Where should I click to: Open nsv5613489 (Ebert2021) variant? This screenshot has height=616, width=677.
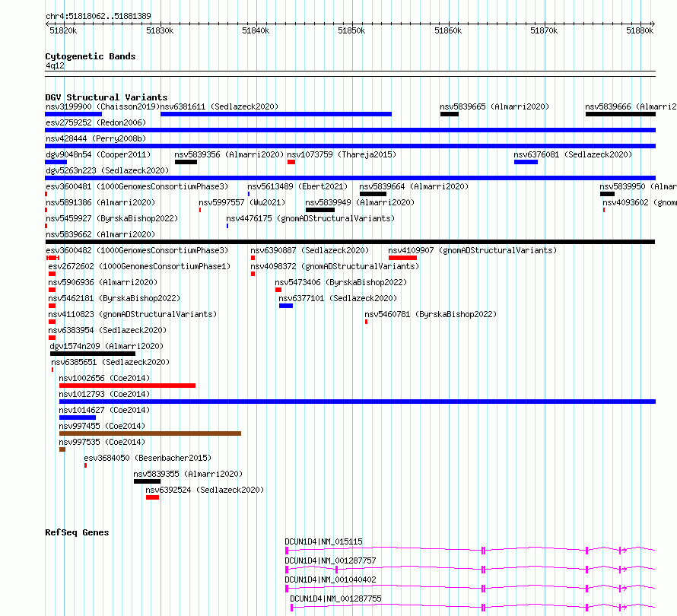pos(297,186)
